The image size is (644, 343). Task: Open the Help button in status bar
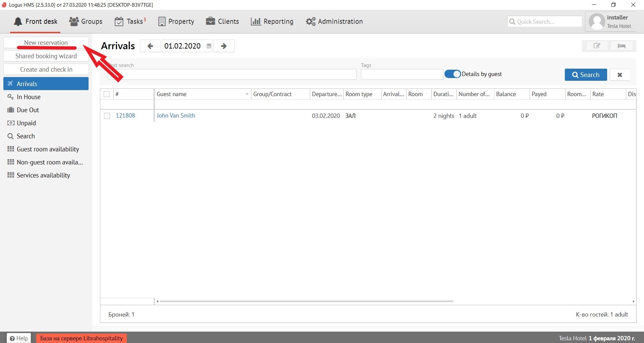(x=19, y=338)
